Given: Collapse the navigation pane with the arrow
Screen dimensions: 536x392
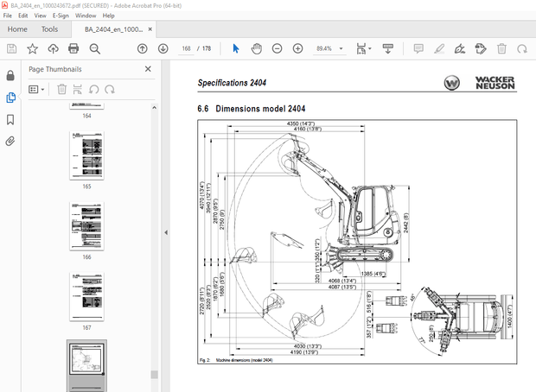Looking at the screenshot, I should [166, 232].
